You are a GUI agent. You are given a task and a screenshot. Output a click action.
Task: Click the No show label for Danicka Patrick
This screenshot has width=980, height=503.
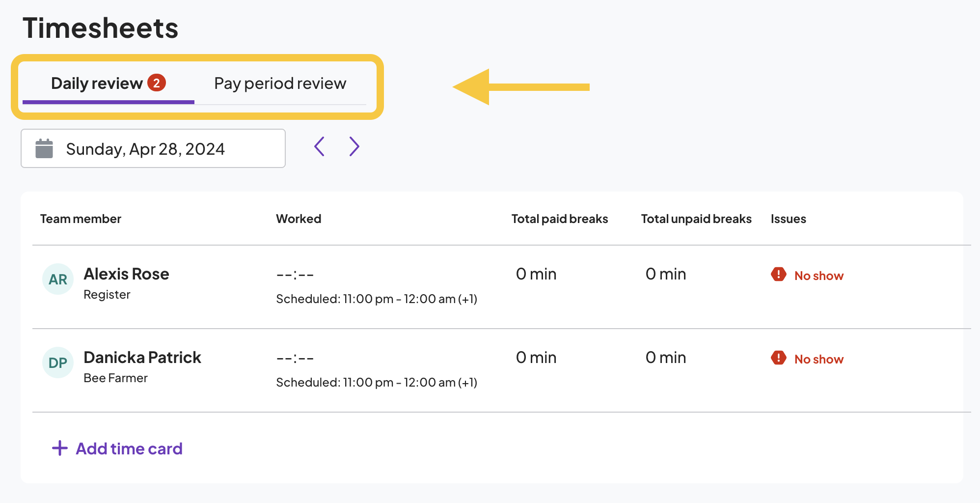[818, 360]
